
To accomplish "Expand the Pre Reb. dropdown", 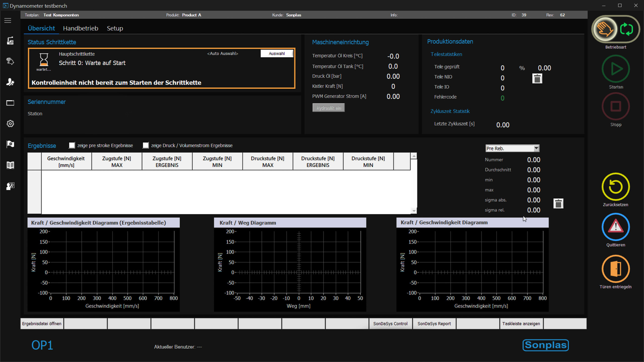I will 536,148.
